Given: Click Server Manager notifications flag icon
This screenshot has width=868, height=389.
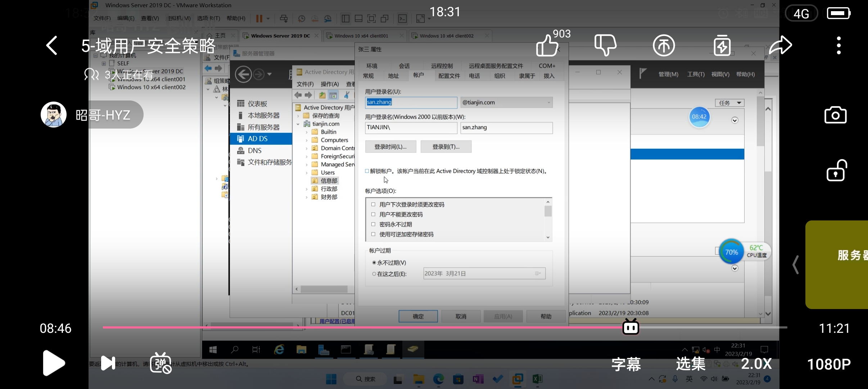Looking at the screenshot, I should coord(643,73).
